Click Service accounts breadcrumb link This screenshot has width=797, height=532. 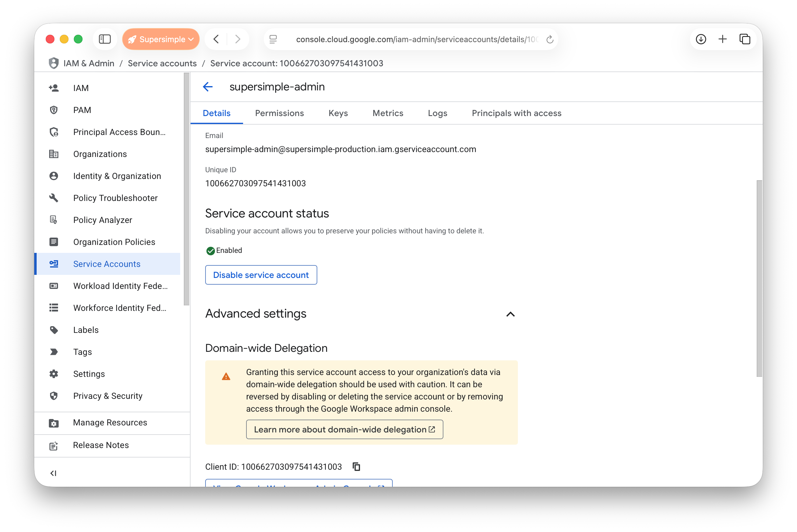click(x=162, y=63)
